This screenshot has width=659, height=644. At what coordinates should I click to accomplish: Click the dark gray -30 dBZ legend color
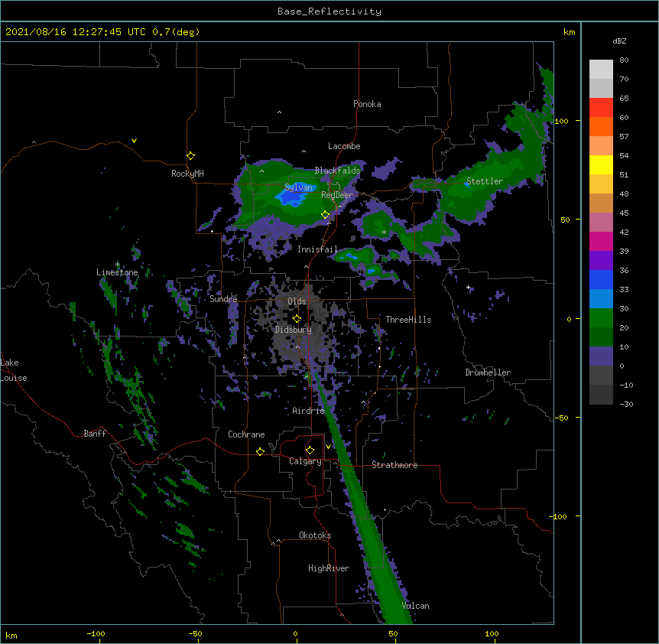(601, 395)
